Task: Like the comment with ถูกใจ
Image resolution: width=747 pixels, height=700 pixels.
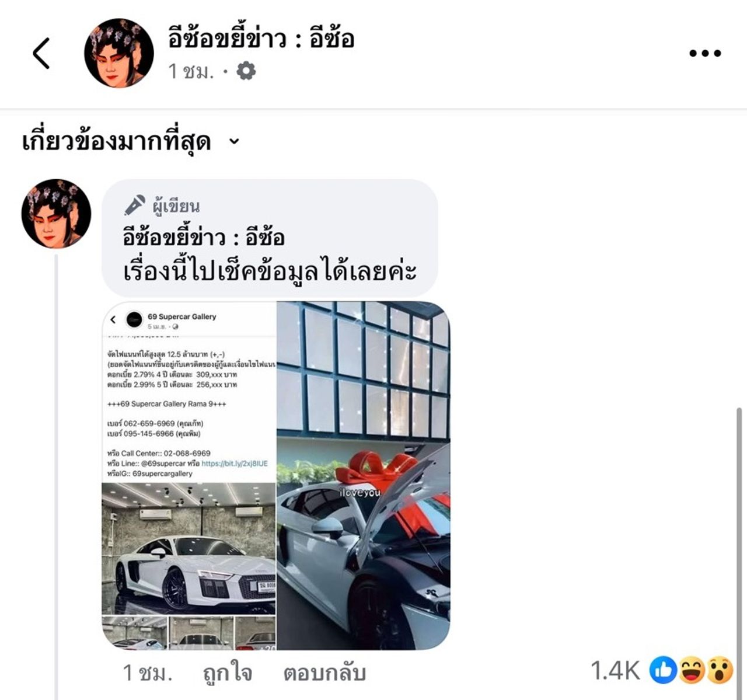Action: [228, 673]
